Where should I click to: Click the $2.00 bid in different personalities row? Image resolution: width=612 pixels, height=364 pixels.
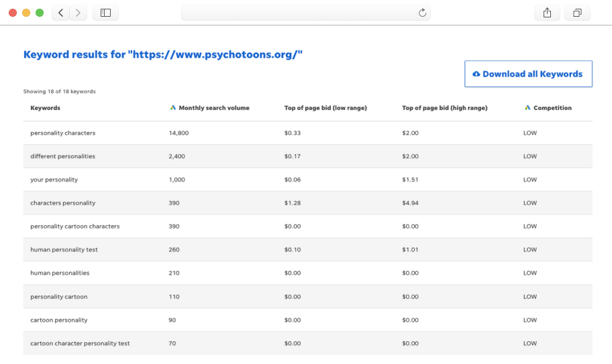410,156
